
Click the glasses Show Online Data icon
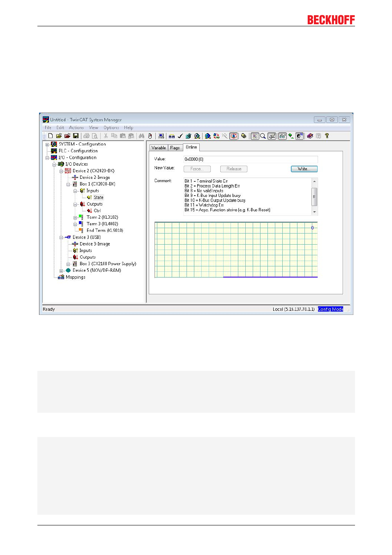[282, 136]
